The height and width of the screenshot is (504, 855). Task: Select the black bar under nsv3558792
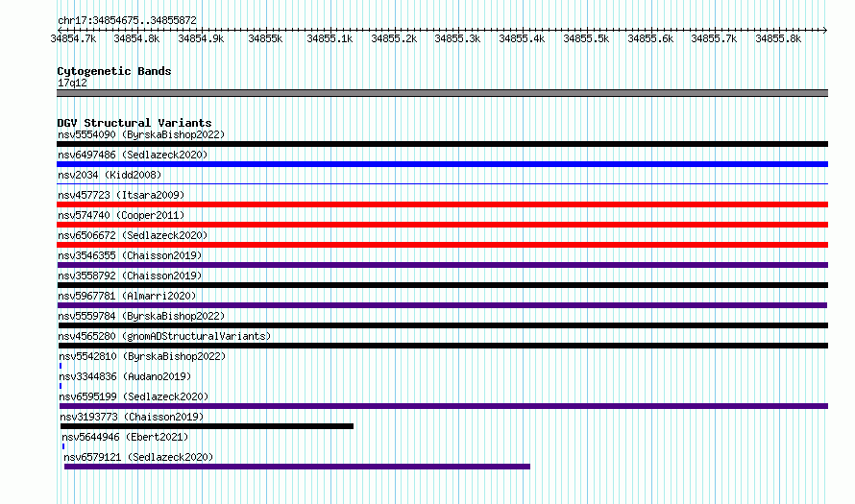click(442, 285)
